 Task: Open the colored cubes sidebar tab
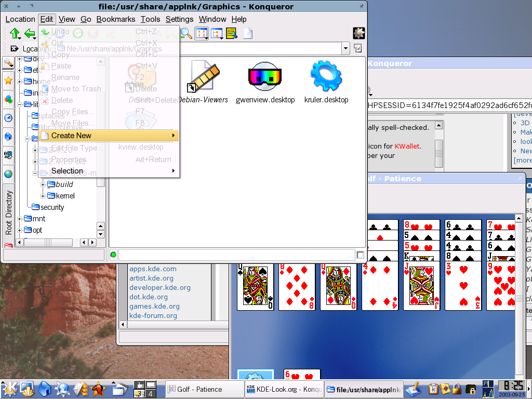[8, 99]
